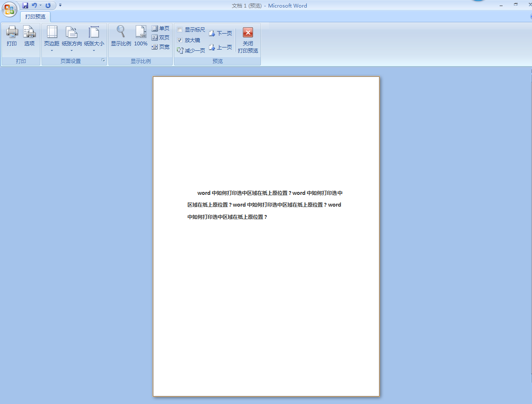This screenshot has height=404, width=532.
Task: Open the 页面设置 dialog launcher
Action: [103, 60]
